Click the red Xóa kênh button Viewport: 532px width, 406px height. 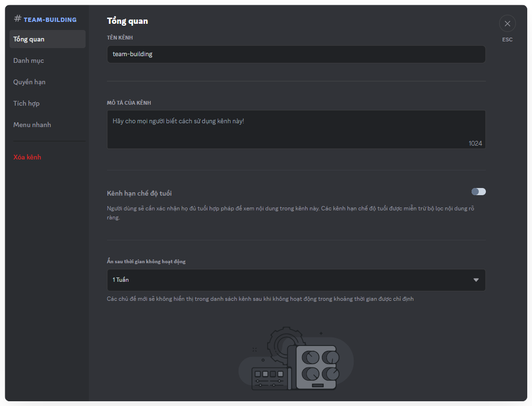pos(27,157)
